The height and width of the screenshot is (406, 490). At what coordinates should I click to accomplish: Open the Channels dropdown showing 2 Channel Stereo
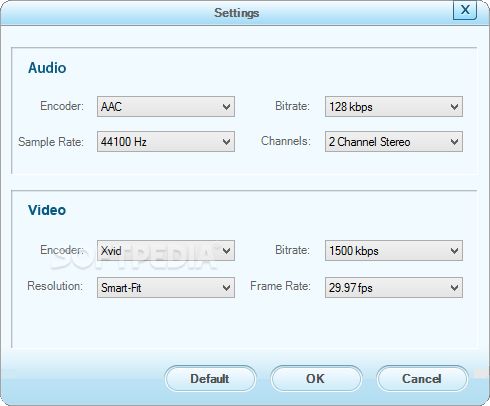[394, 141]
